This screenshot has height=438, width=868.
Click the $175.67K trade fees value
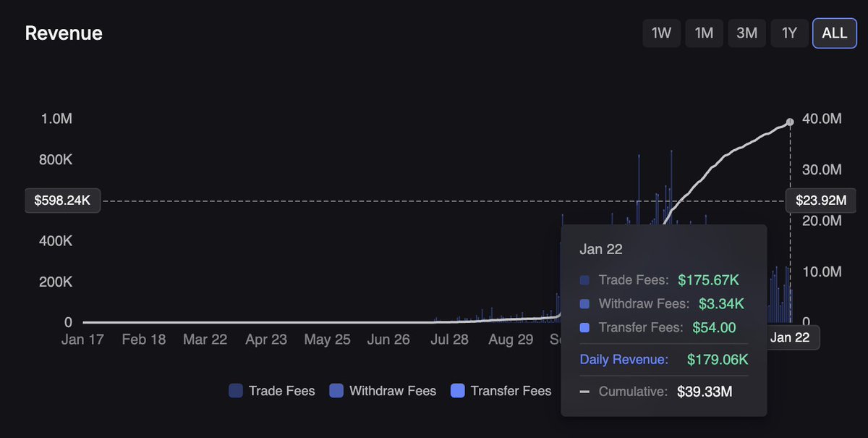[x=708, y=279]
